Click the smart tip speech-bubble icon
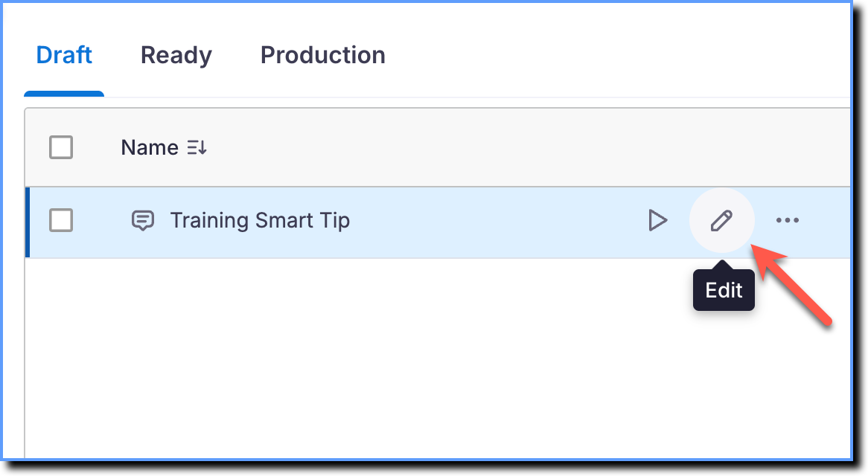Viewport: 868px width, 476px height. pyautogui.click(x=143, y=221)
